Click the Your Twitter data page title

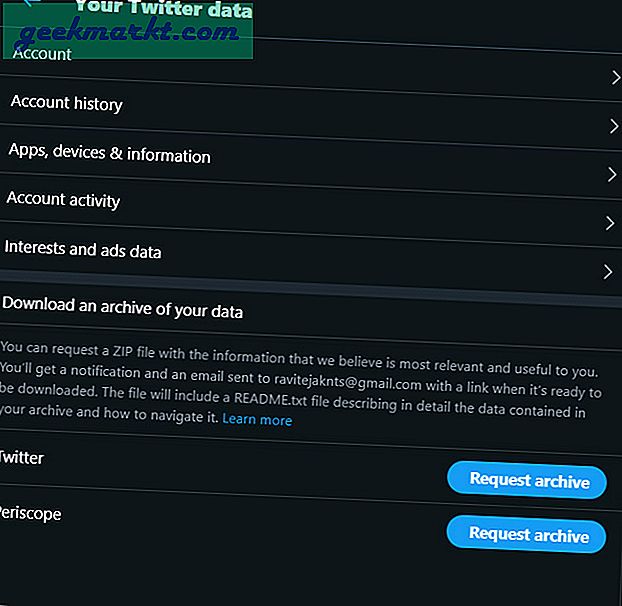(x=163, y=10)
